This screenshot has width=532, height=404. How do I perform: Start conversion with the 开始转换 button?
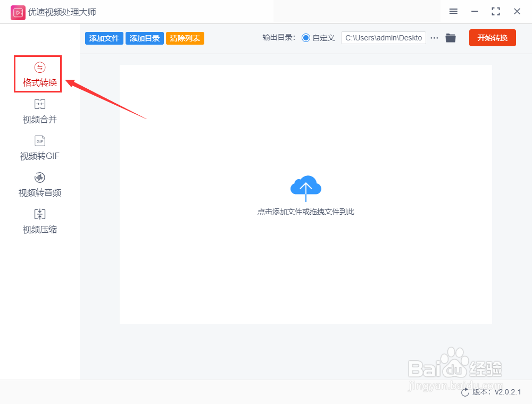[492, 38]
